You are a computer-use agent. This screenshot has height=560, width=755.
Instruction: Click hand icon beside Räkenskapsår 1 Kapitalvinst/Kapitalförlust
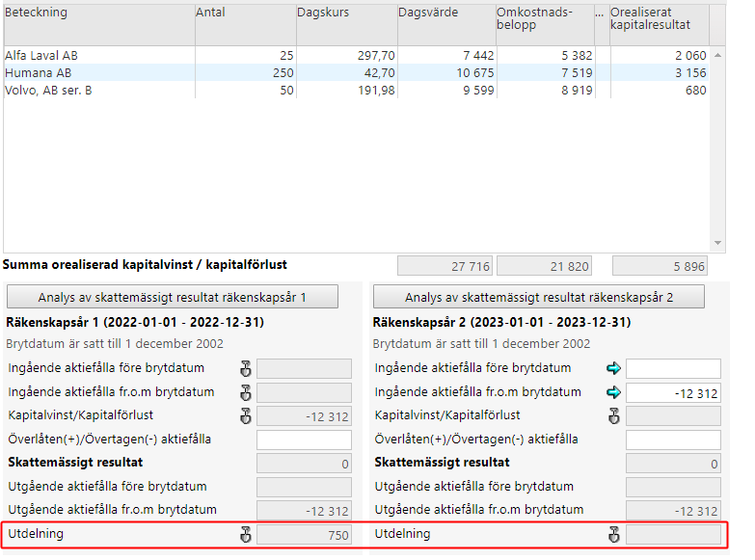pyautogui.click(x=246, y=415)
